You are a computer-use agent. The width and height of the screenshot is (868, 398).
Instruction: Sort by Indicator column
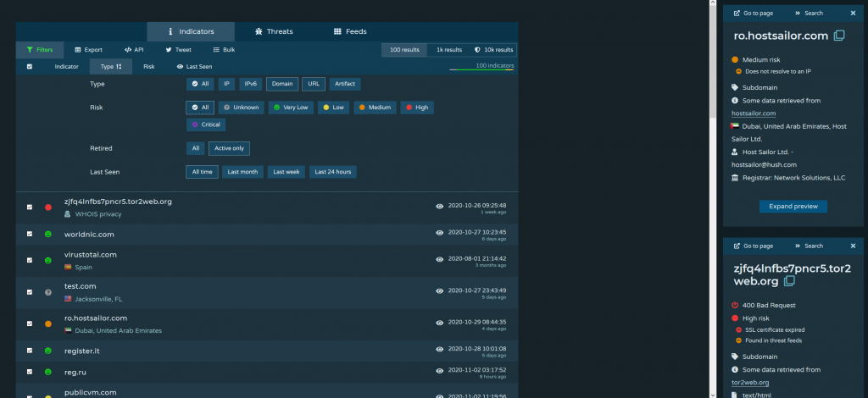(66, 66)
